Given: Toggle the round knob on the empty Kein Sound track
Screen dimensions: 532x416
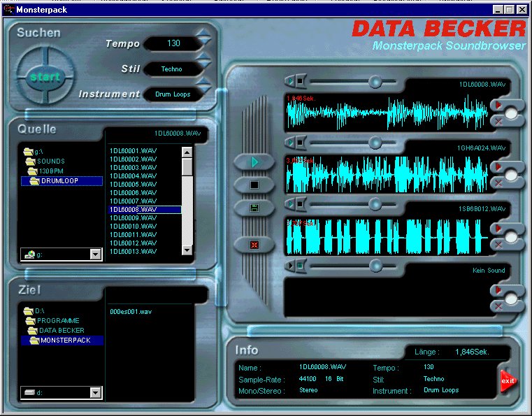Looking at the screenshot, I should (x=512, y=299).
